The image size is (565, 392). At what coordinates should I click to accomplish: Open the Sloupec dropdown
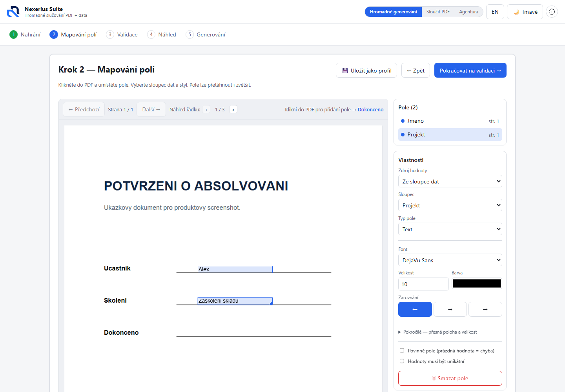coord(450,205)
